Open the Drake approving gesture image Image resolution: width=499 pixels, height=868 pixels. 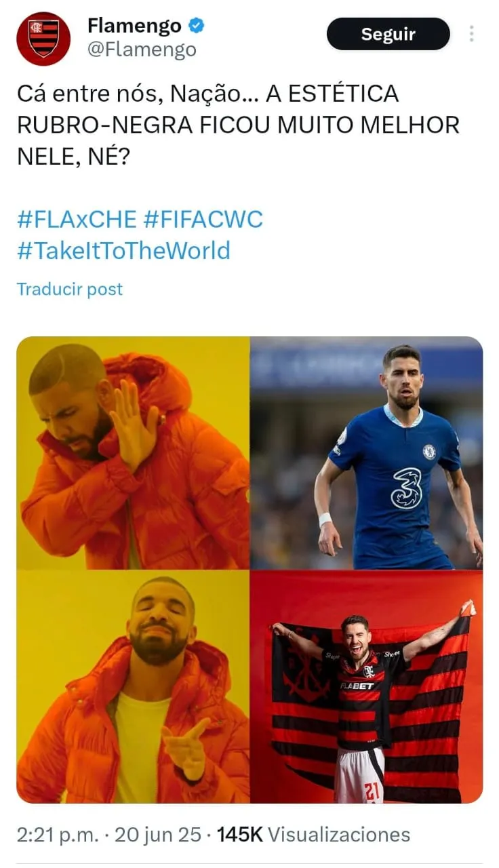click(x=133, y=687)
